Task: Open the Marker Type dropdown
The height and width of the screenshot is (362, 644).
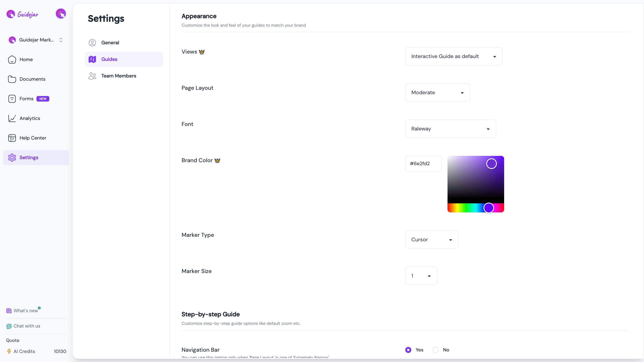Action: click(x=432, y=240)
